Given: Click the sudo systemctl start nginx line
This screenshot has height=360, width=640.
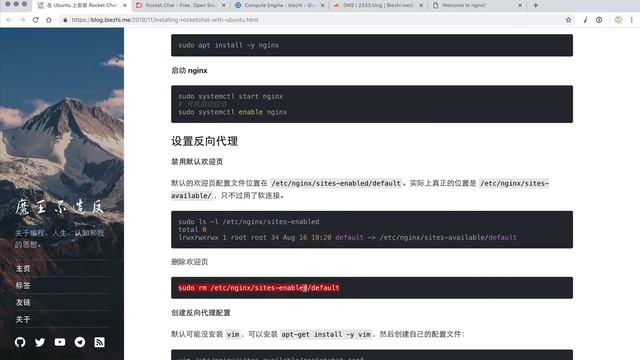Looking at the screenshot, I should pos(231,96).
